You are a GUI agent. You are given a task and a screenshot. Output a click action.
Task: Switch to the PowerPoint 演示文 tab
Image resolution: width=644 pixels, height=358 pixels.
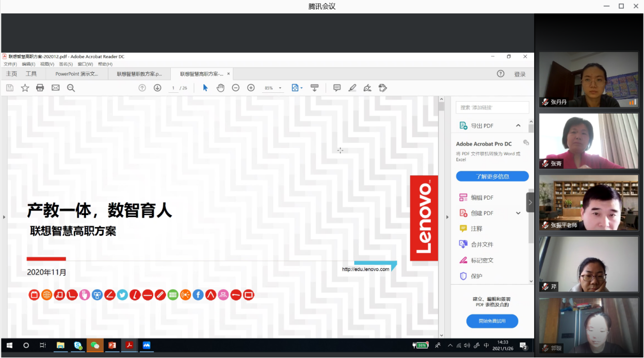pyautogui.click(x=77, y=74)
